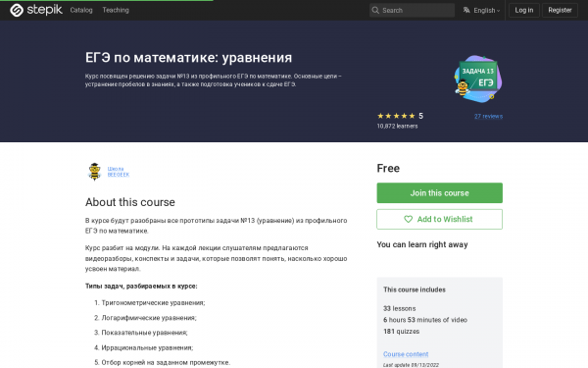Click list item 'Тригонометрические уравнения'
This screenshot has height=368, width=588.
153,302
